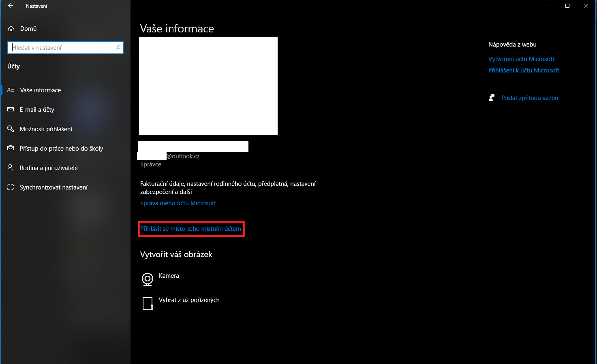Click the Domů home icon
The width and height of the screenshot is (597, 364).
point(11,29)
